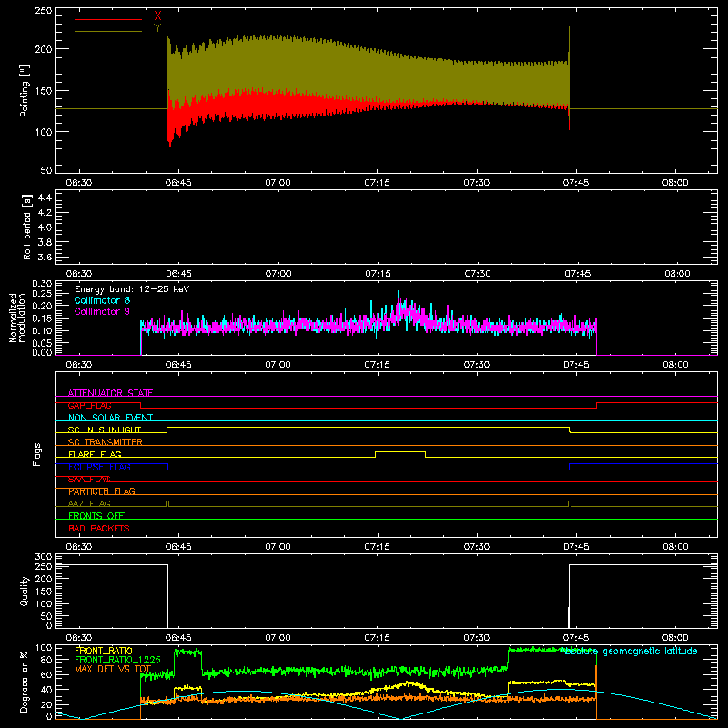The image size is (728, 728).
Task: Click the FLARE_FLAG label
Action: 95,454
